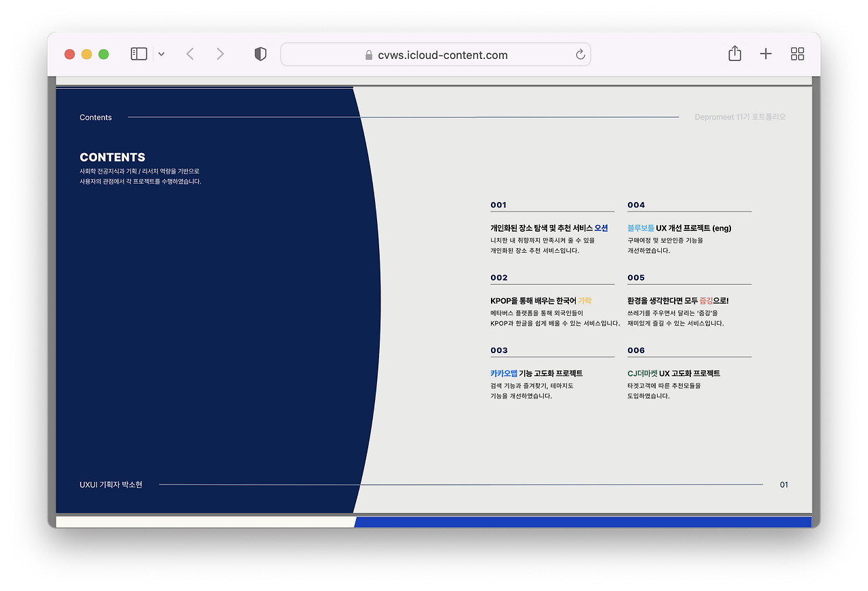Open the 블루보틀 UX improvement project link
This screenshot has height=591, width=868.
tap(640, 228)
